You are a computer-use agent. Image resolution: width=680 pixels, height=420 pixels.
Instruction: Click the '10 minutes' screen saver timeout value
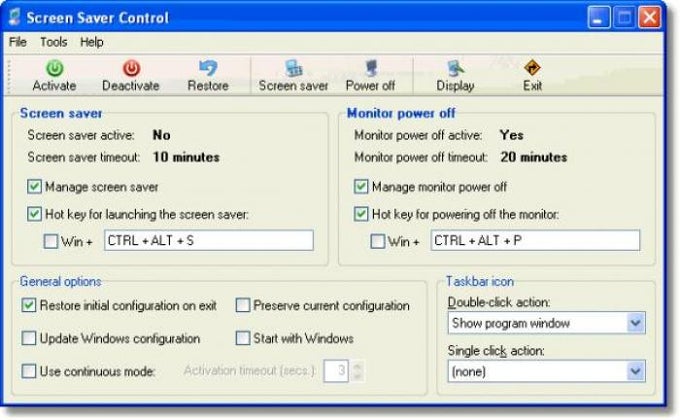[186, 157]
